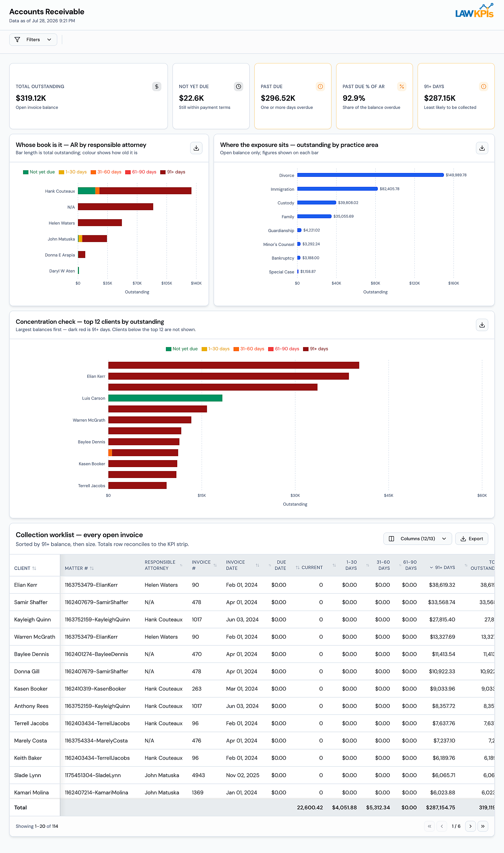Toggle 'Not yet due' legend in attorney chart
Viewport: 504px width, 853px height.
click(39, 172)
